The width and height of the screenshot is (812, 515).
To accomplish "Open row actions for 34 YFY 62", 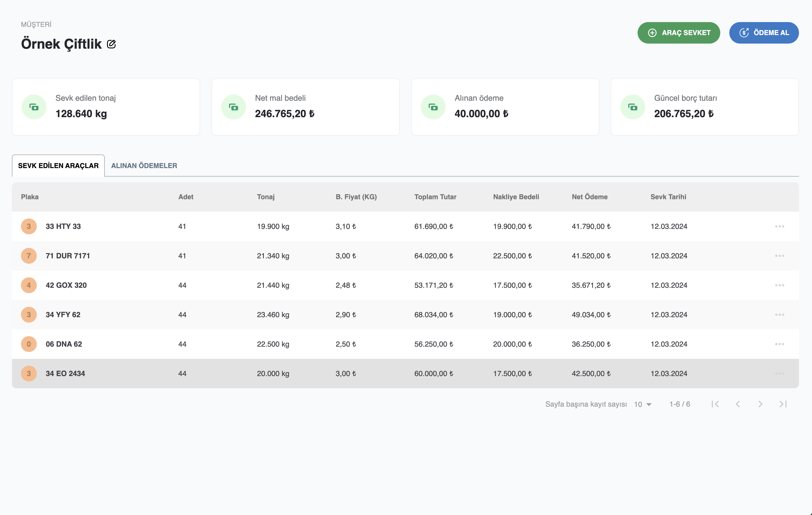I will click(x=779, y=314).
